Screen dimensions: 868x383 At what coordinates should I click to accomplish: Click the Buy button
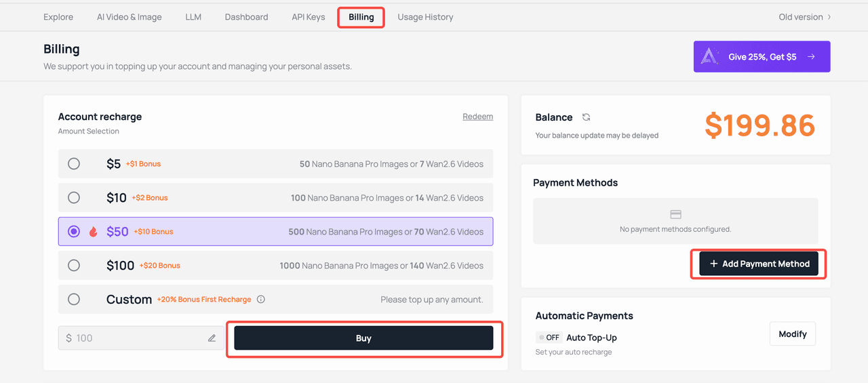[363, 338]
